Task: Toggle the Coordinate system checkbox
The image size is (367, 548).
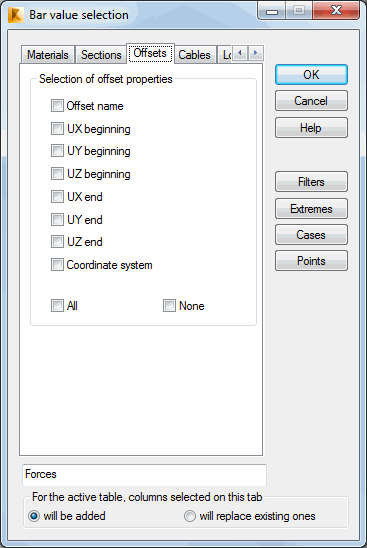Action: coord(57,265)
